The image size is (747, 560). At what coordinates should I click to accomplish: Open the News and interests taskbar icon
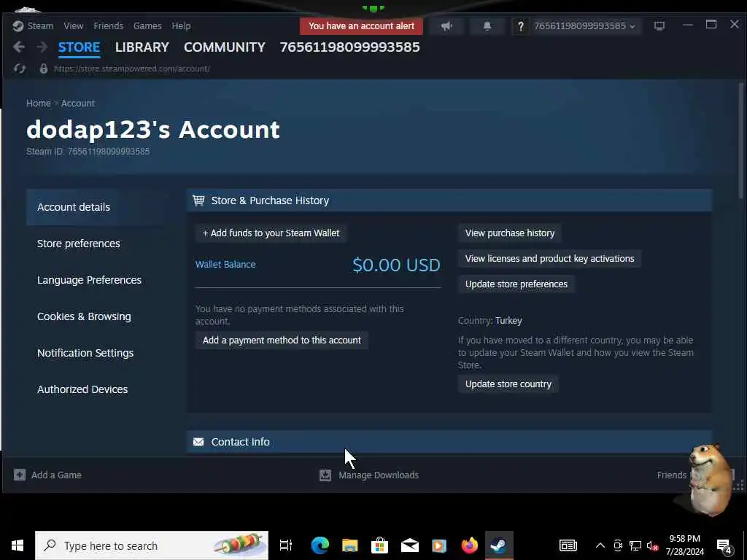click(568, 545)
